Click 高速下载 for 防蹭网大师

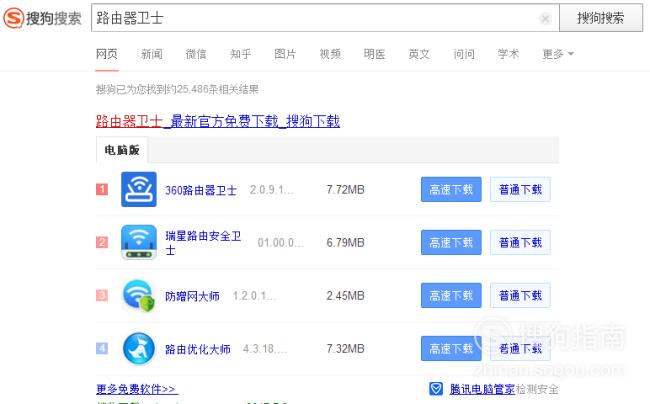(451, 295)
